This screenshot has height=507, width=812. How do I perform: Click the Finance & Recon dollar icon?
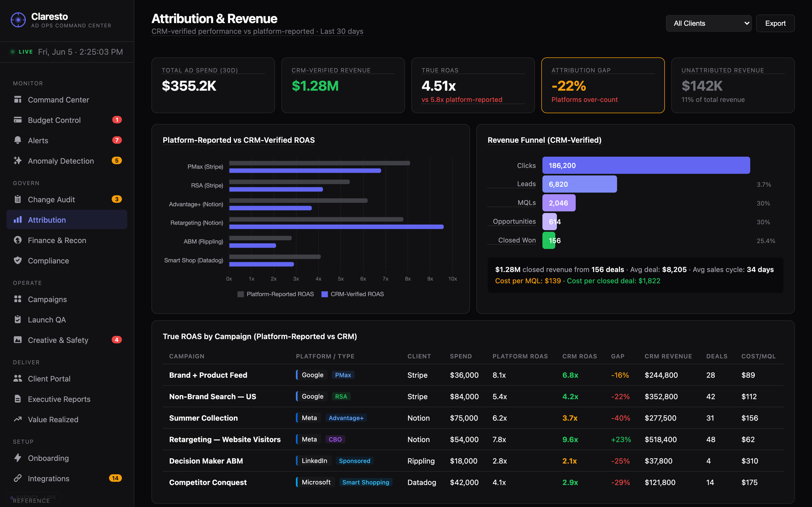[x=18, y=240]
